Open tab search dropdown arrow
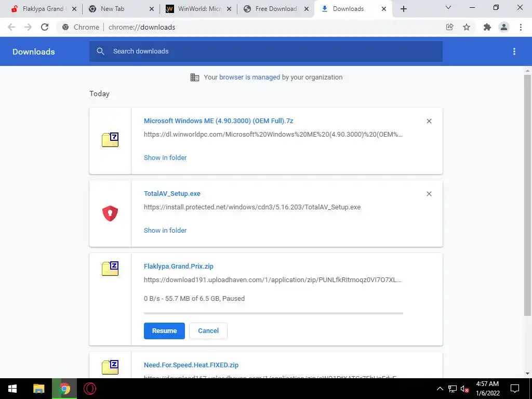 click(448, 7)
